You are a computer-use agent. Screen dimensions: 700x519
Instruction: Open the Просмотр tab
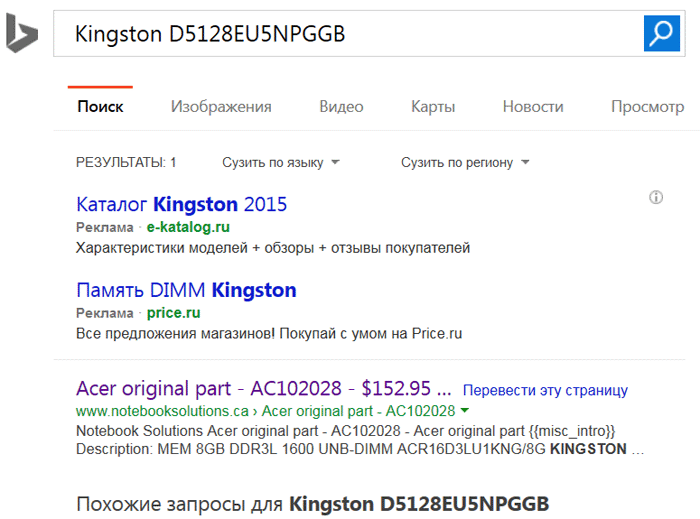pos(647,107)
